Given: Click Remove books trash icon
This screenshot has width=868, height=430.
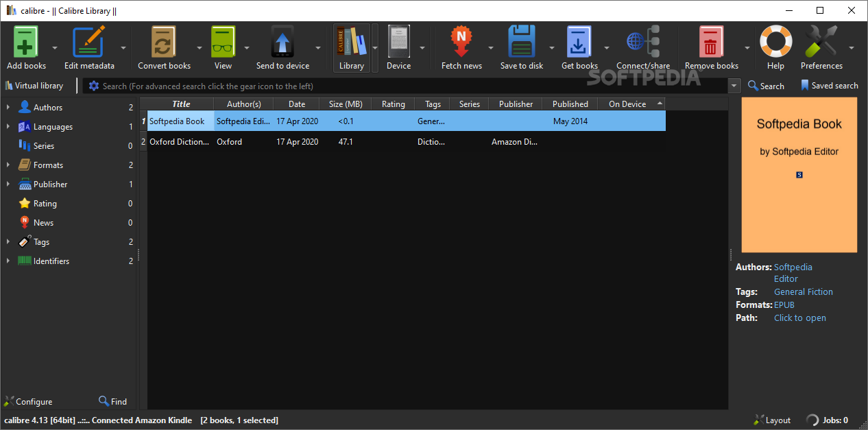Looking at the screenshot, I should pos(711,43).
